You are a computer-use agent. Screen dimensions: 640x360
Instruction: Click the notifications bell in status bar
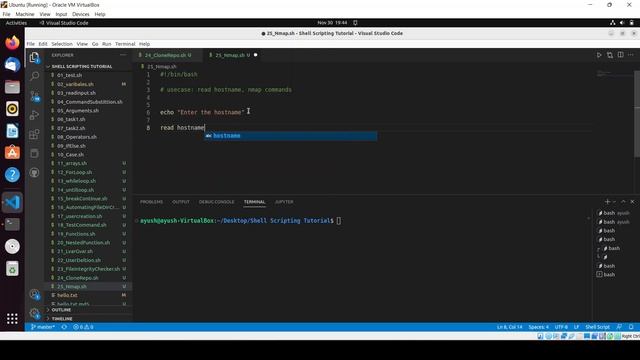(x=631, y=327)
